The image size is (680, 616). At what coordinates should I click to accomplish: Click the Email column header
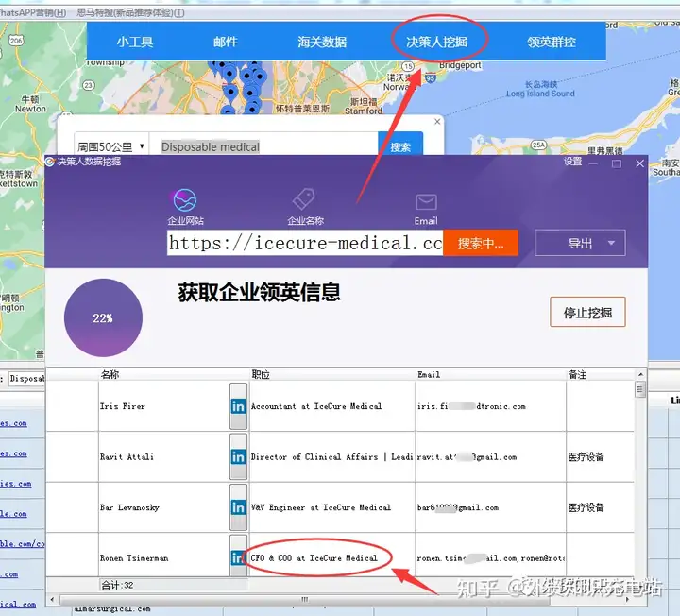429,374
